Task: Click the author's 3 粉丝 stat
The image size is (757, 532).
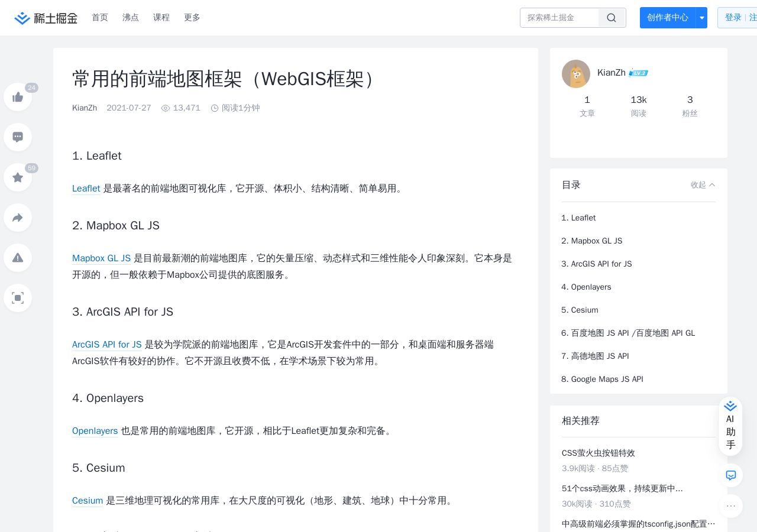Action: tap(690, 106)
